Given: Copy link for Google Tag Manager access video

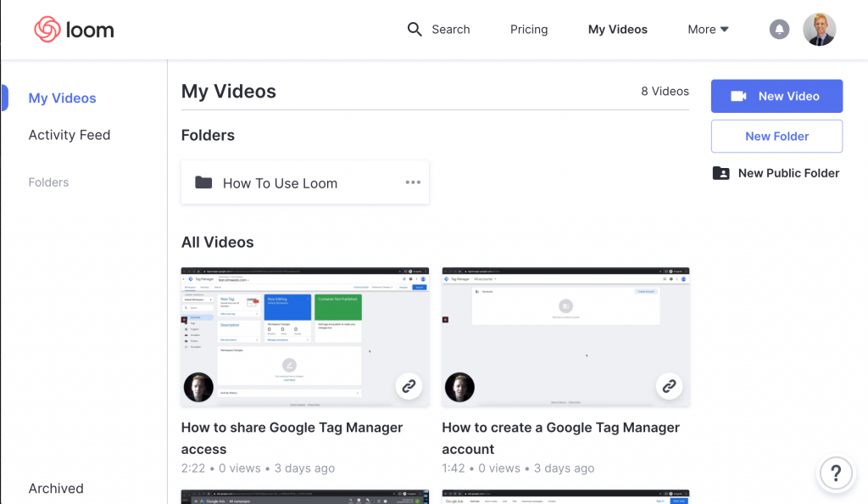Looking at the screenshot, I should coord(409,386).
